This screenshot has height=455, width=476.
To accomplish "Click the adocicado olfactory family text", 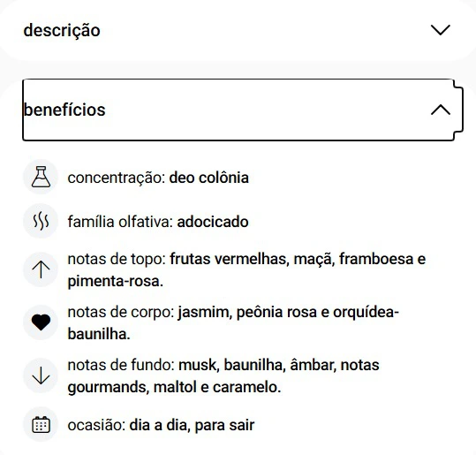I will tap(213, 222).
